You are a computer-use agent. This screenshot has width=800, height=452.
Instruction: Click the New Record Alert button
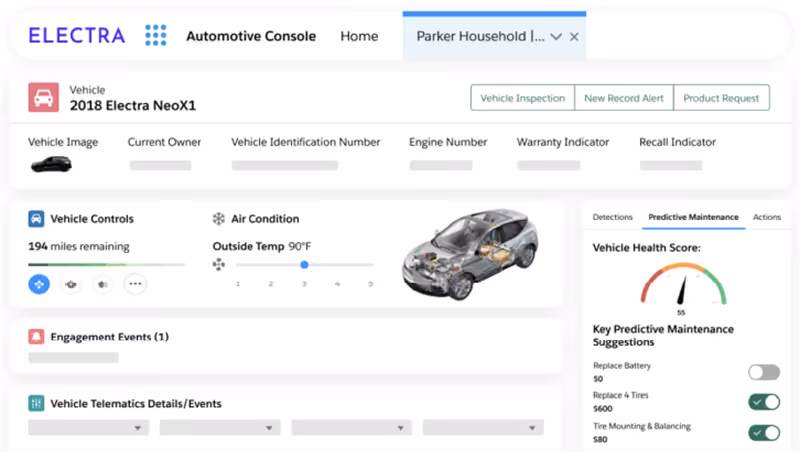click(x=624, y=98)
